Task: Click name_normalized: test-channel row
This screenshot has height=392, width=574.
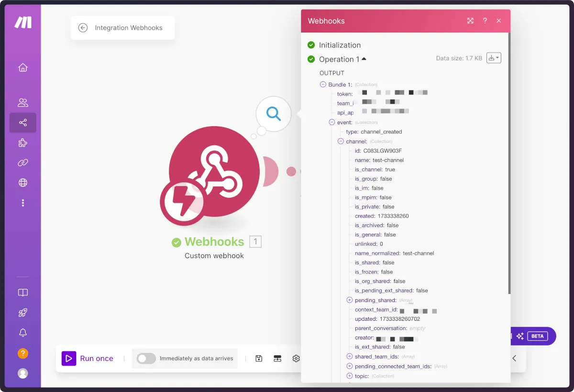Action: [x=395, y=253]
